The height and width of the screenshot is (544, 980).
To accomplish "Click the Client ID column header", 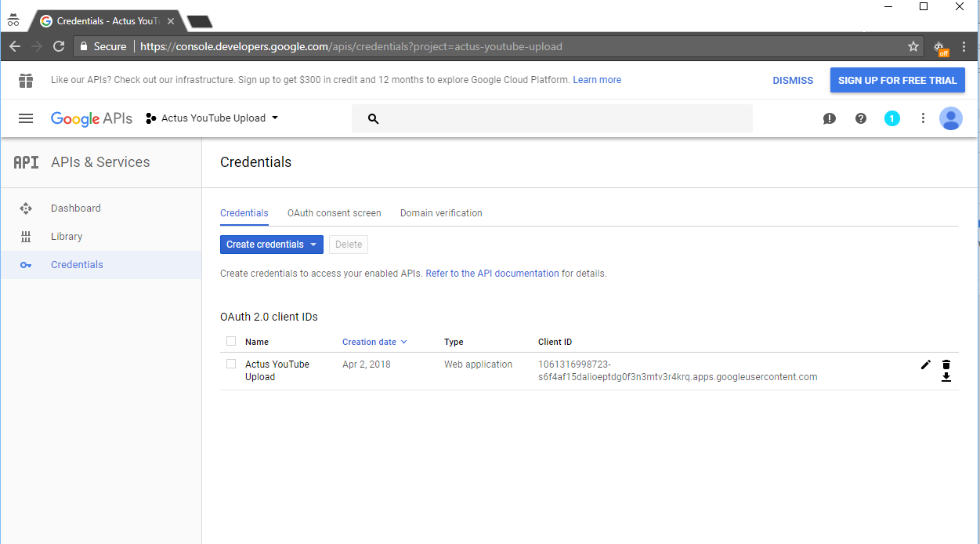I will click(x=555, y=342).
